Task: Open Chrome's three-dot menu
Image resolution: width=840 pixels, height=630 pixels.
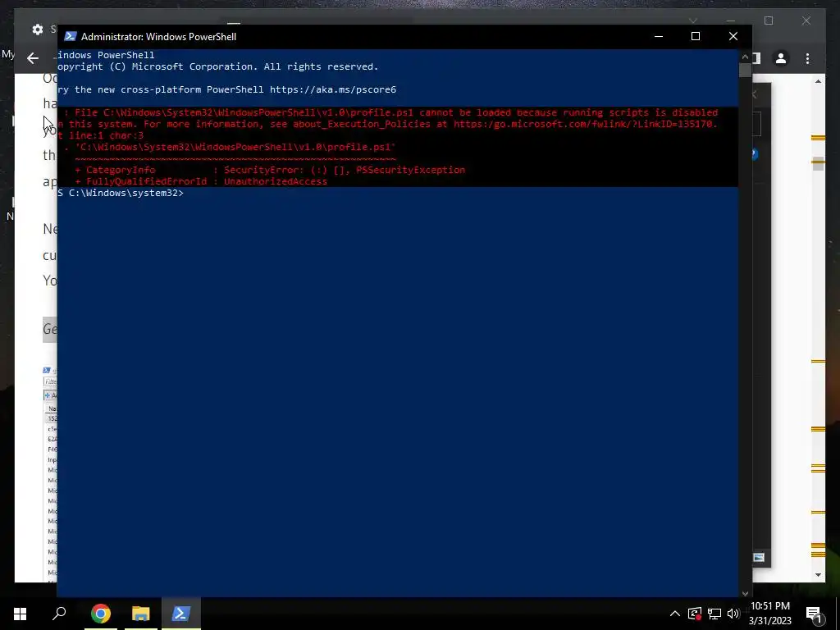Action: tap(807, 58)
